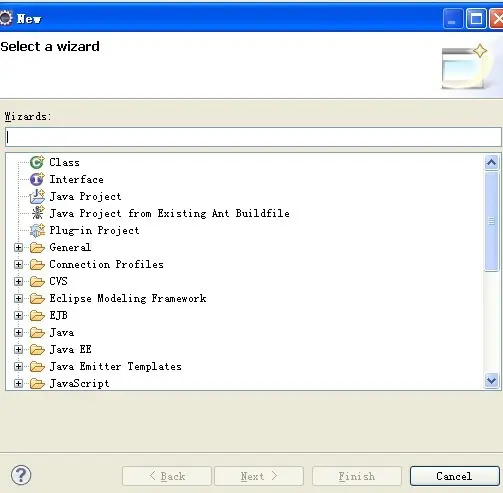Select the Interface wizard entry
The image size is (503, 493).
[x=76, y=179]
